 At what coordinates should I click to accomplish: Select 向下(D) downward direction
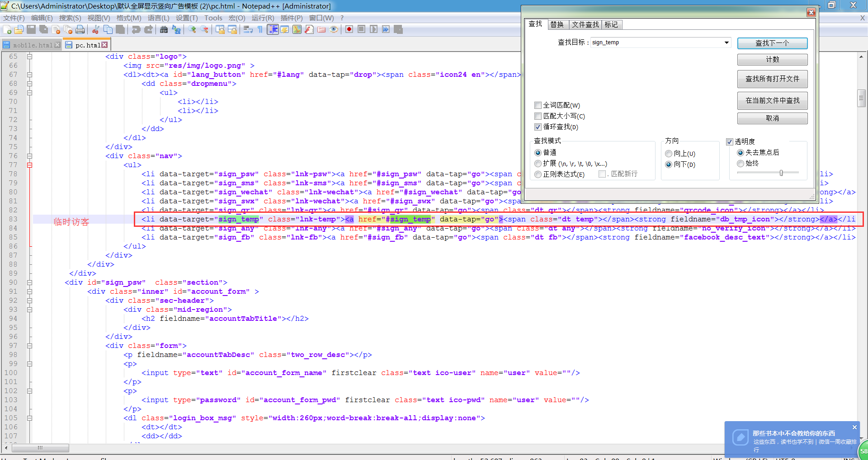coord(669,164)
